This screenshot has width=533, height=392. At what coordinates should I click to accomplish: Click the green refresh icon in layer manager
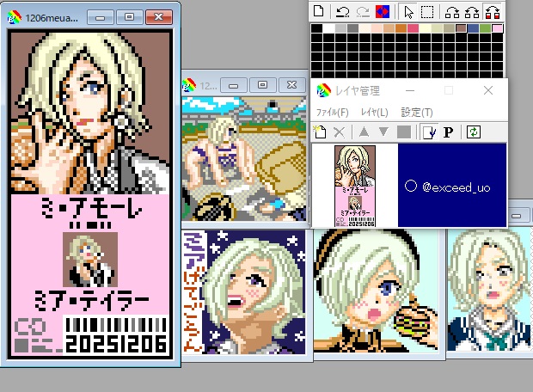pyautogui.click(x=474, y=132)
